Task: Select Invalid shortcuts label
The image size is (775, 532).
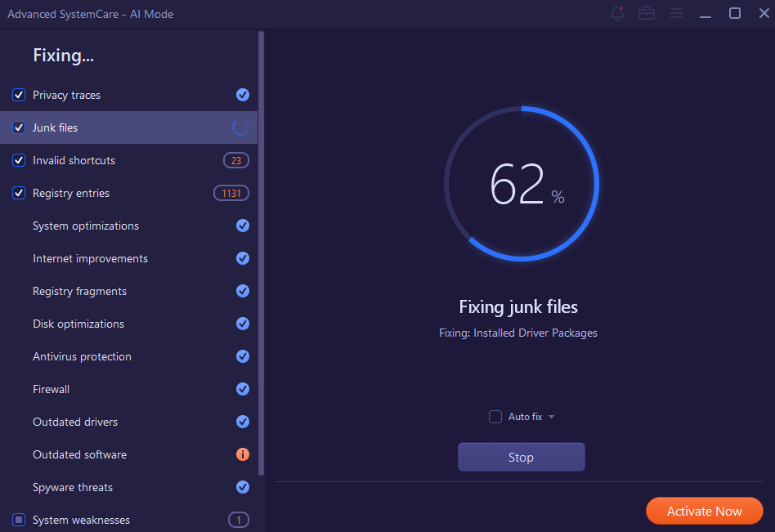Action: tap(74, 160)
